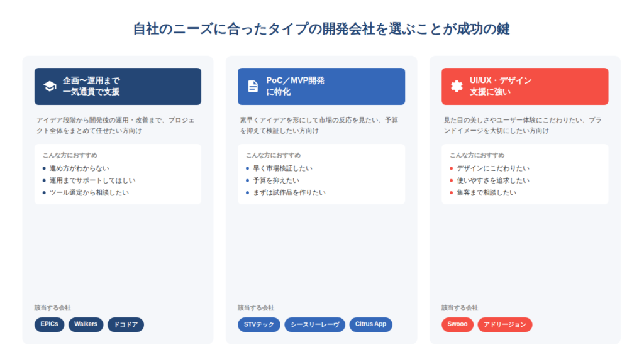644x362 pixels.
Task: Click the graduation cap icon
Action: (x=50, y=86)
